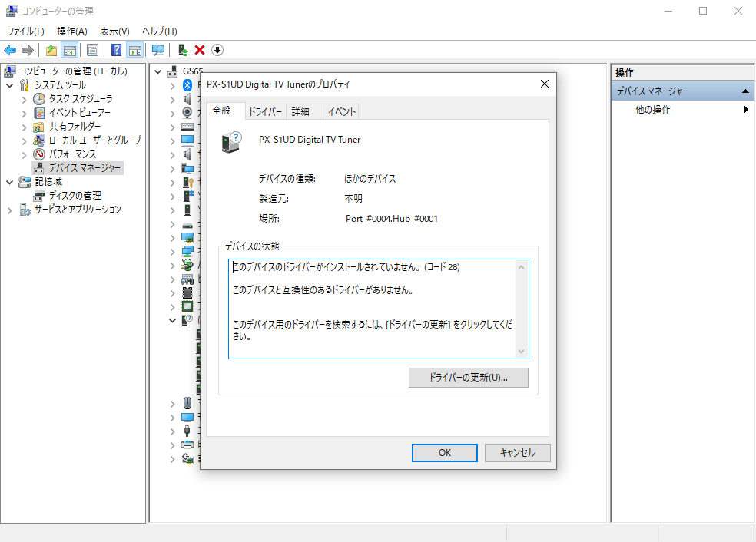Image resolution: width=756 pixels, height=542 pixels.
Task: Select サービスとアプリケーション tree item
Action: (x=78, y=210)
